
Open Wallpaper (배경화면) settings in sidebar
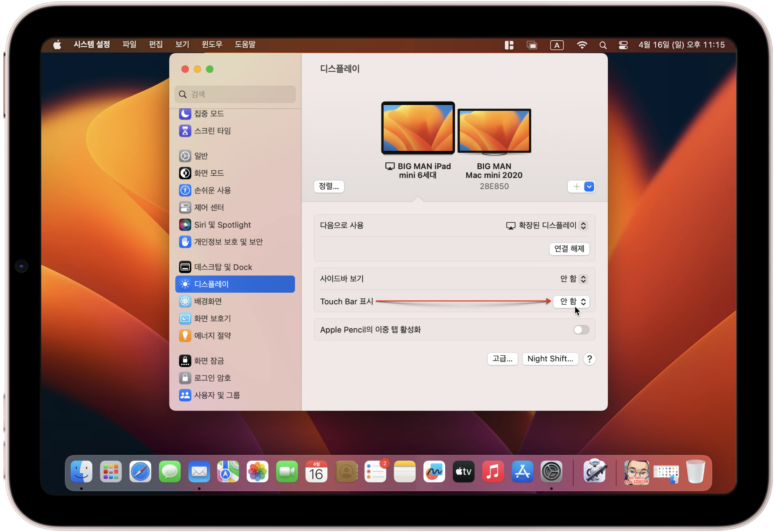208,301
